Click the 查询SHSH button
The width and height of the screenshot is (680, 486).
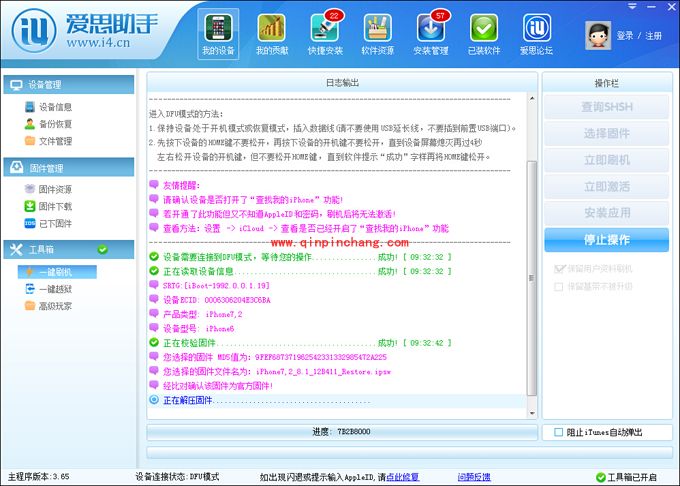click(606, 107)
